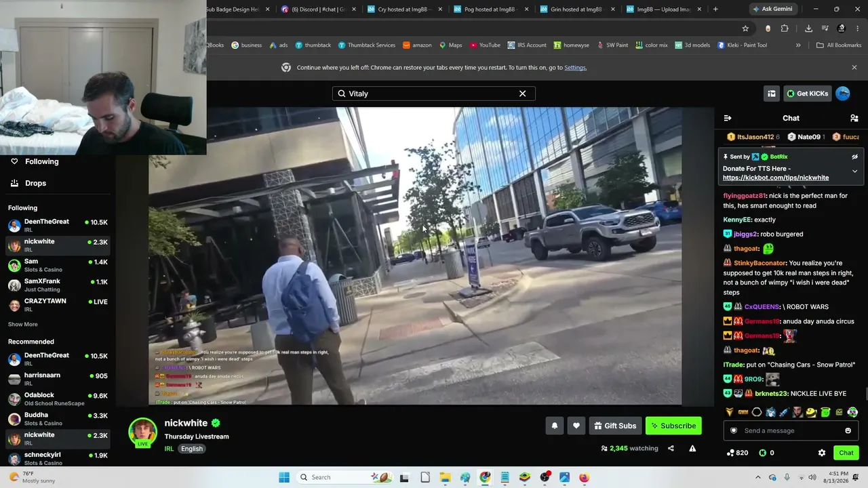The width and height of the screenshot is (868, 488).
Task: Open CRAZYTAWN live channel
Action: pos(58,304)
